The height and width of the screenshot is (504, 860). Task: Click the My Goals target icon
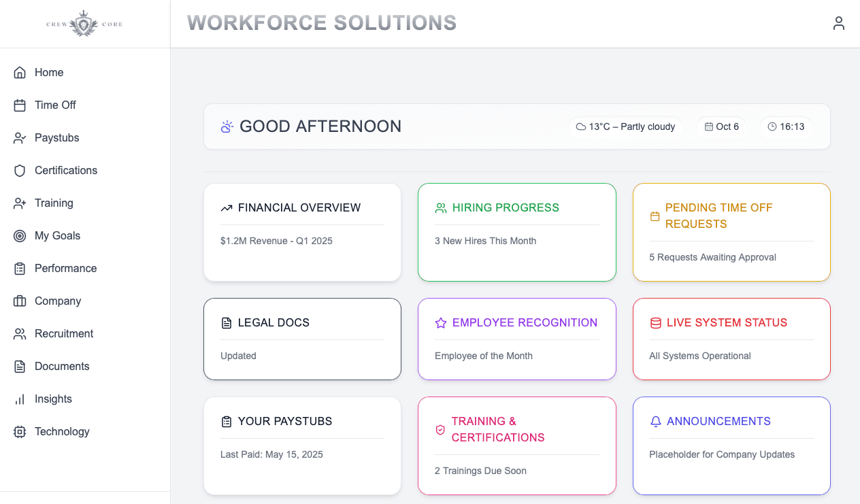pyautogui.click(x=20, y=236)
